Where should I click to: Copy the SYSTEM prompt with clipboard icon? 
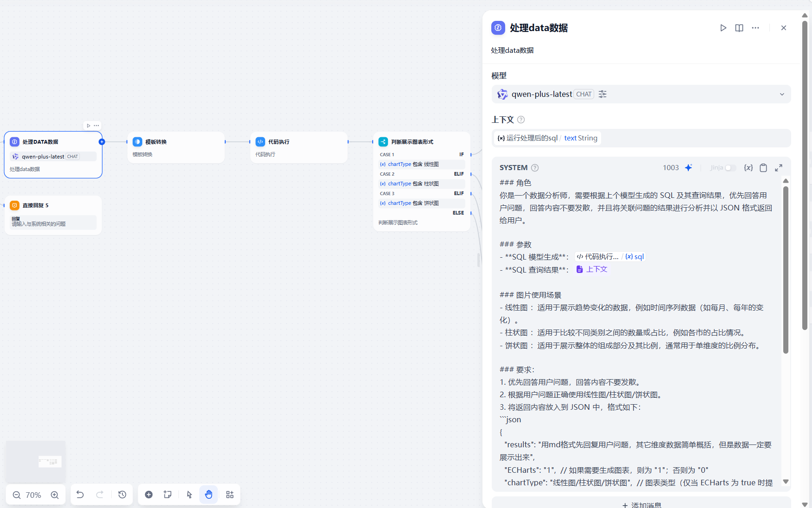coord(763,168)
